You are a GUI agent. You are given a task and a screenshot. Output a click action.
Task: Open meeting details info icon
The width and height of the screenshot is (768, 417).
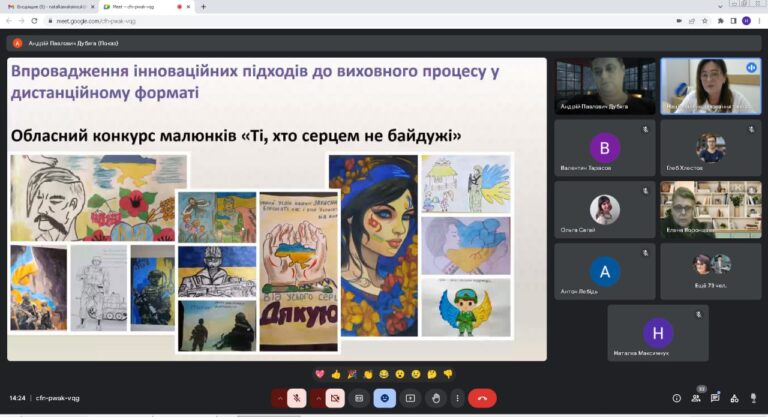676,398
